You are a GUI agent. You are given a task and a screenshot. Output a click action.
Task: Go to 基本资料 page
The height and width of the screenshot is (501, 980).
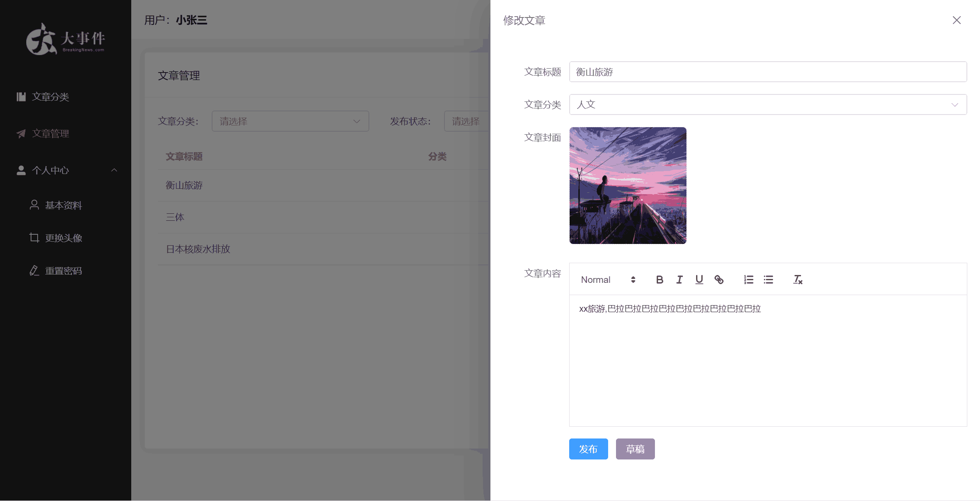click(63, 205)
